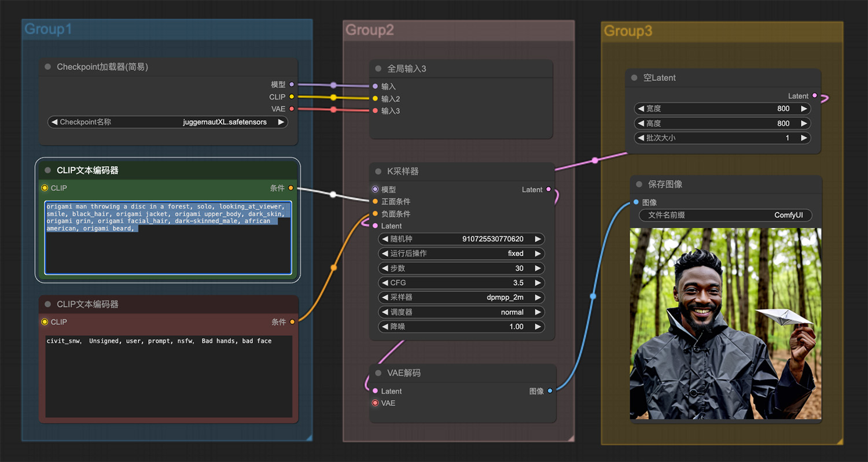Collapse the green CLIP文本编码器 node via its title dot
This screenshot has height=462, width=868.
(x=48, y=171)
